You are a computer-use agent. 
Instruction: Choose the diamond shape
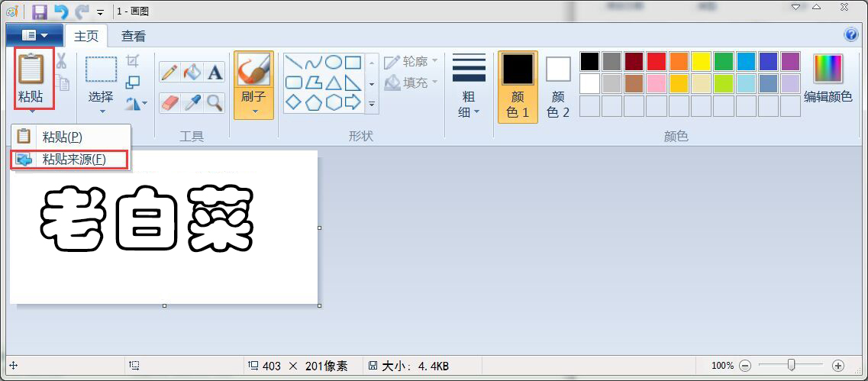[x=293, y=102]
